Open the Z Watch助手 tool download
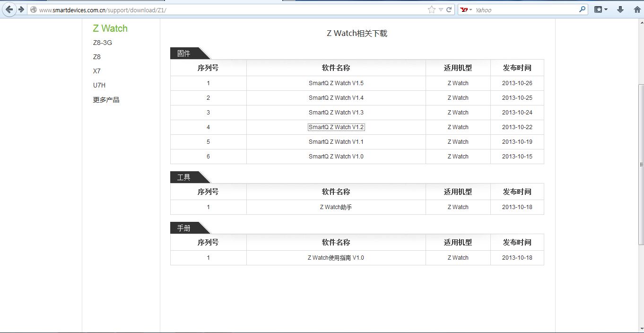Screen dimensions: 644x333 coord(336,207)
